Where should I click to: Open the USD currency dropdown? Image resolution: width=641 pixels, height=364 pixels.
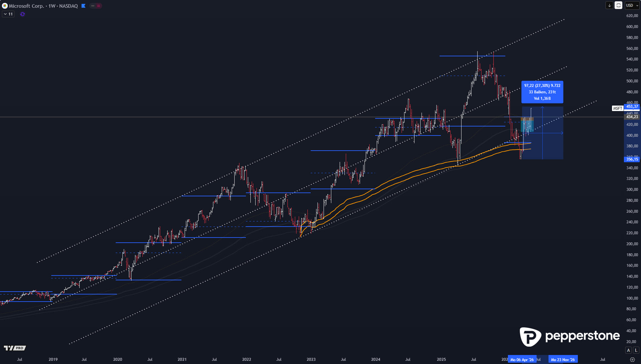click(632, 5)
